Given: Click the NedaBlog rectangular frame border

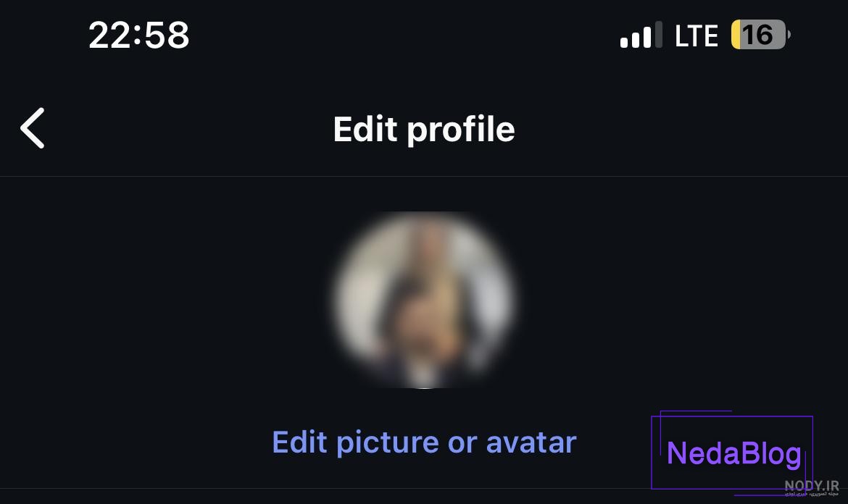Looking at the screenshot, I should point(732,416).
